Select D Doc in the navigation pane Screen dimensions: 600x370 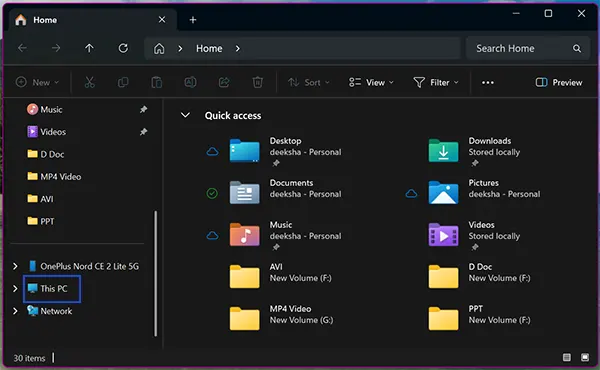(46, 154)
